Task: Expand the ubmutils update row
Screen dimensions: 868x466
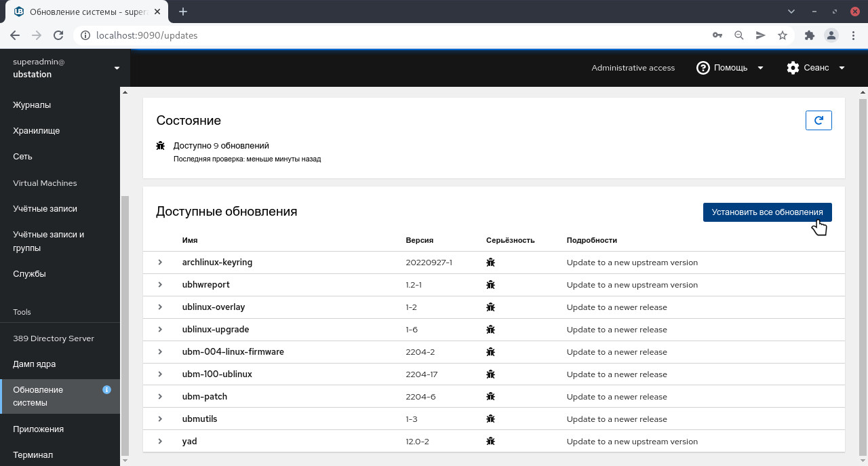Action: (161, 419)
